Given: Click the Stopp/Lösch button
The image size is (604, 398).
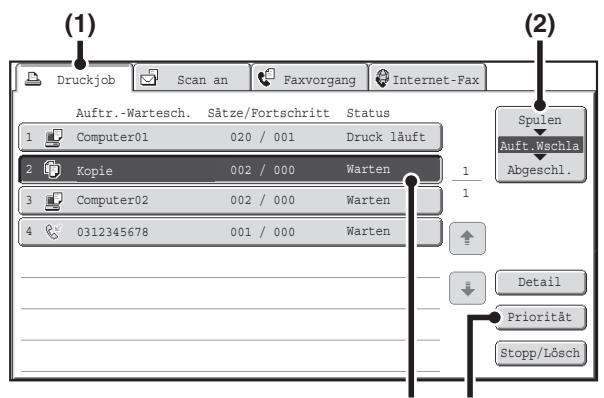Looking at the screenshot, I should coord(540,353).
